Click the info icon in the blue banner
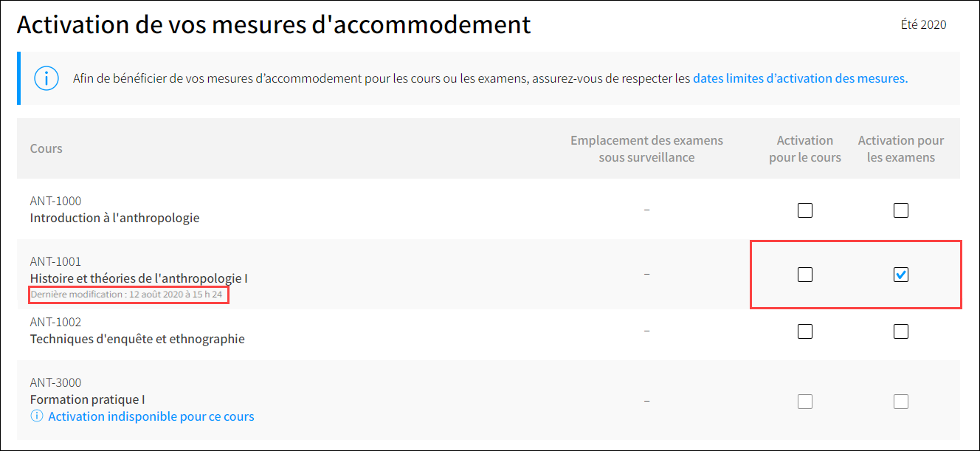Screen dimensions: 980x451 (46, 78)
